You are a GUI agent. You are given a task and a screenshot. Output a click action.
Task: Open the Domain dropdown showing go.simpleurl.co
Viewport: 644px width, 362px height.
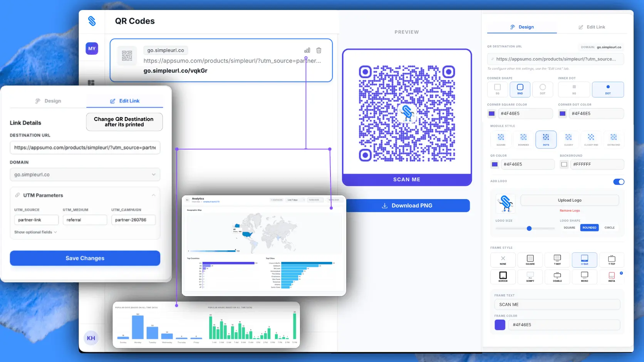85,174
